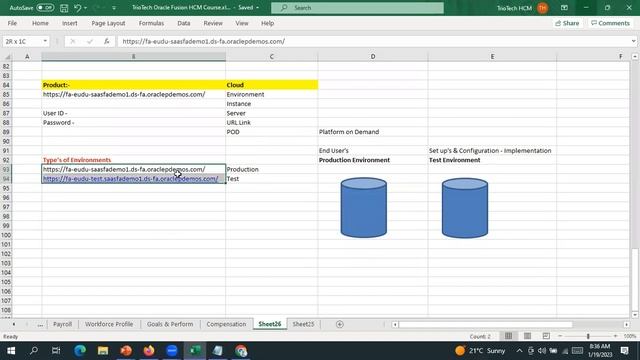Image resolution: width=640 pixels, height=360 pixels.
Task: Switch to Page Layout view icon
Action: tap(527, 336)
